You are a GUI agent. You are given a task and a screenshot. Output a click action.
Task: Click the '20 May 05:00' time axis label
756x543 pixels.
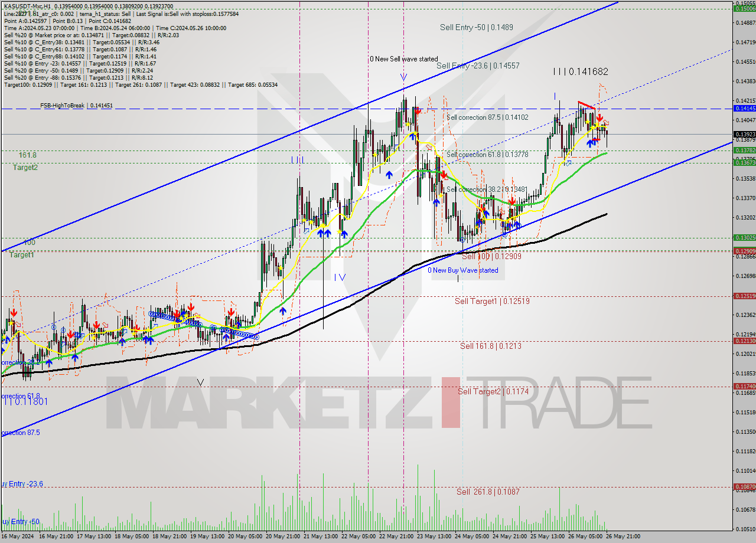tap(245, 537)
